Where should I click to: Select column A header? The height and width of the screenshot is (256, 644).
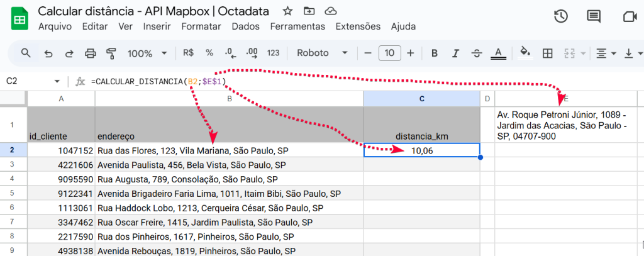(x=61, y=99)
